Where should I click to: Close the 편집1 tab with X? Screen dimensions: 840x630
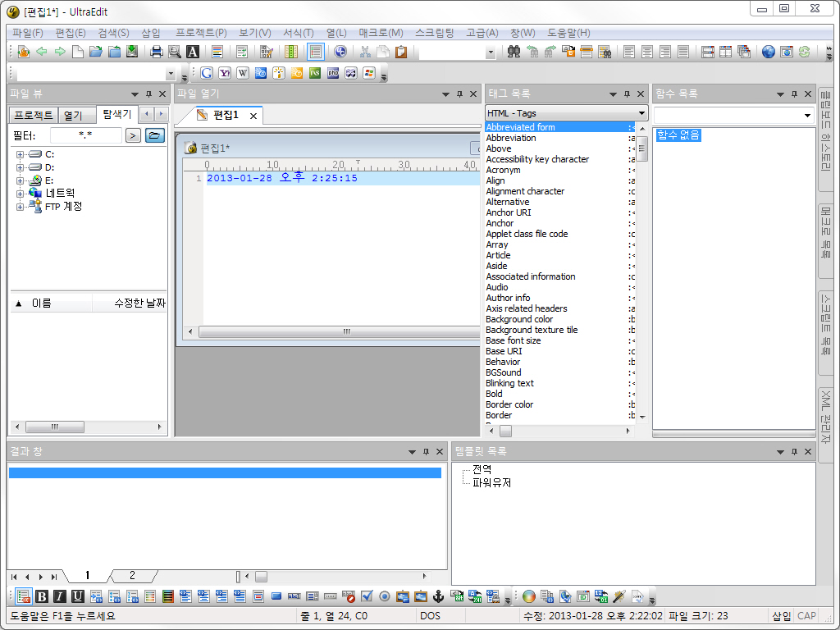[x=253, y=116]
